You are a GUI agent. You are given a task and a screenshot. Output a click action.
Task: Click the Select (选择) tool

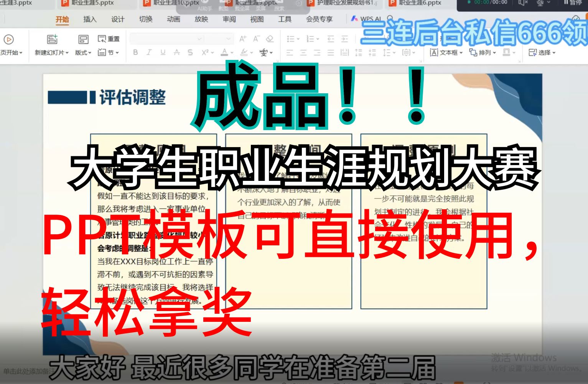tap(542, 52)
